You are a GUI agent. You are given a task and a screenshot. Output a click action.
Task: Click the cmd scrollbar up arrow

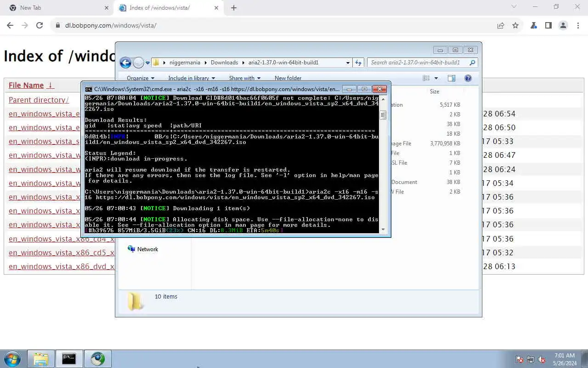(x=383, y=98)
